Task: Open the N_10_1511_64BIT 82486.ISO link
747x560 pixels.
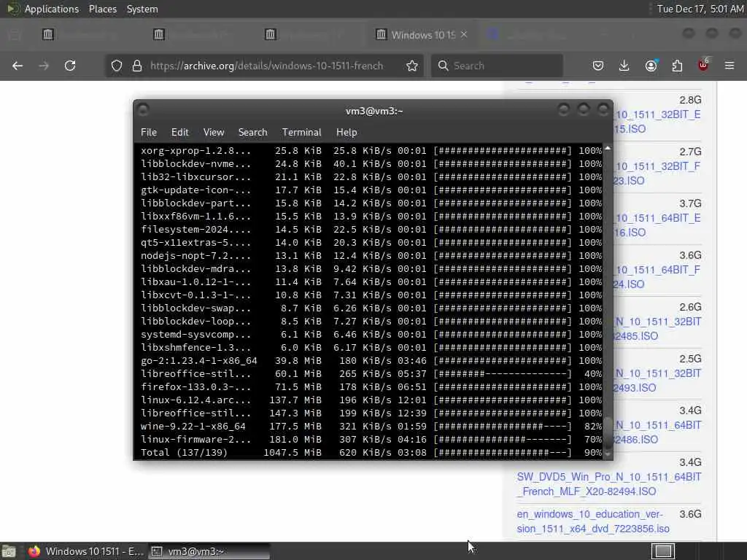Action: coord(657,432)
